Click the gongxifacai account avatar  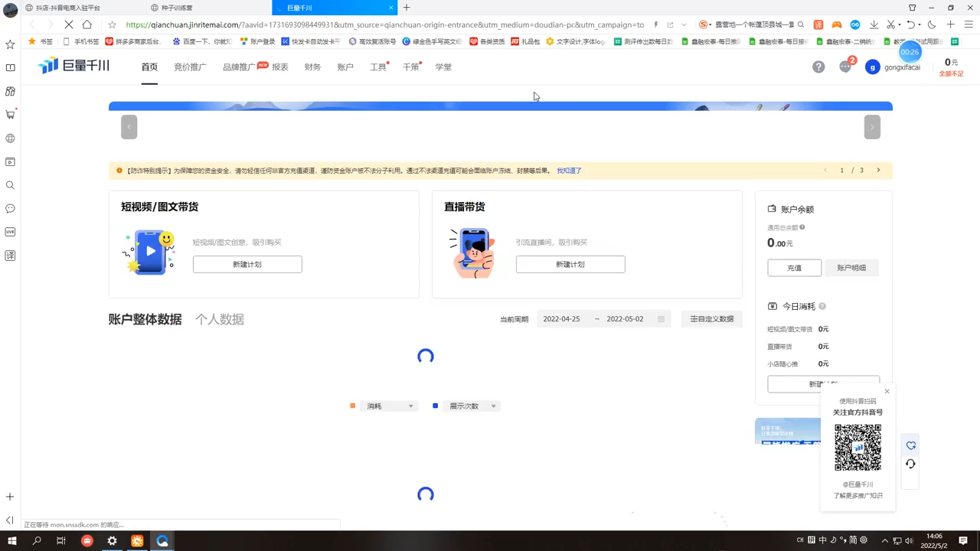[872, 67]
